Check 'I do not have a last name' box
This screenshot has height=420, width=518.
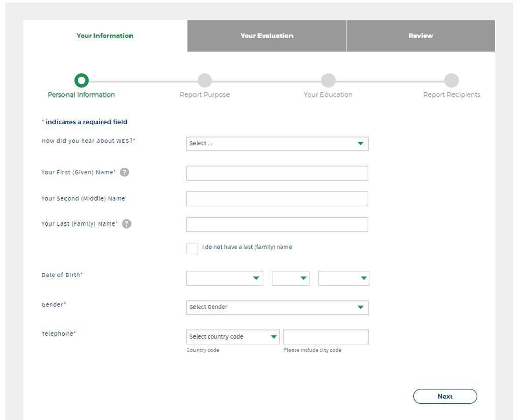(x=192, y=248)
